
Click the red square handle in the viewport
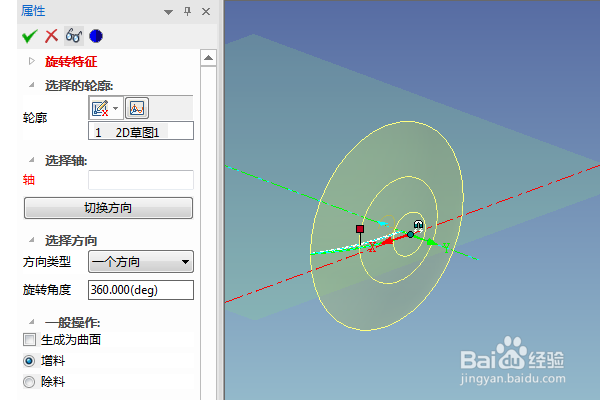click(360, 229)
